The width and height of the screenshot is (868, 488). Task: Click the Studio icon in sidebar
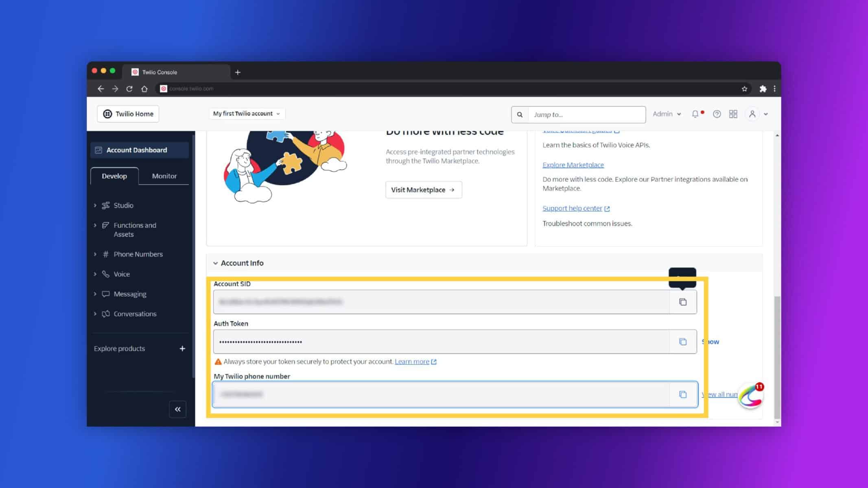[106, 205]
